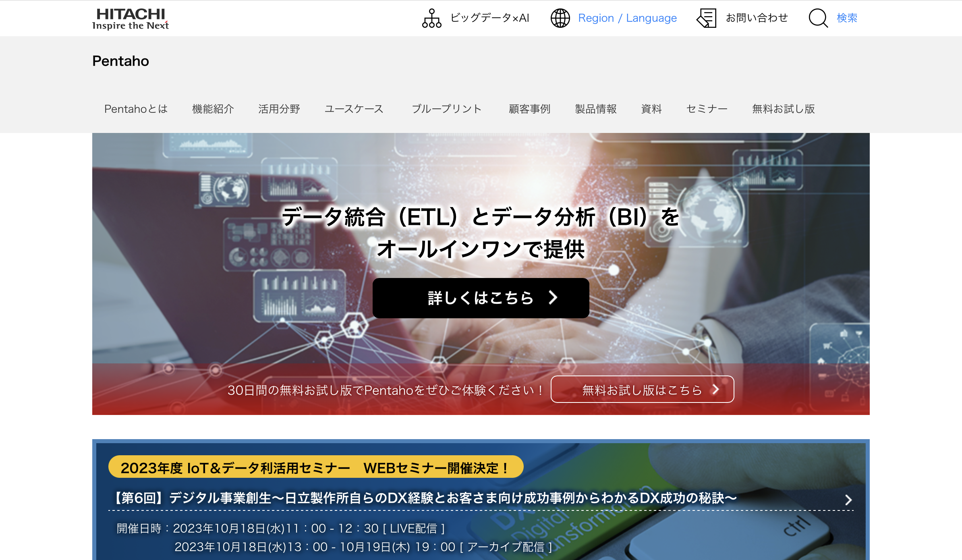This screenshot has height=560, width=962.
Task: Click the 開催日時 LIVE配信 schedule line
Action: pos(281,528)
